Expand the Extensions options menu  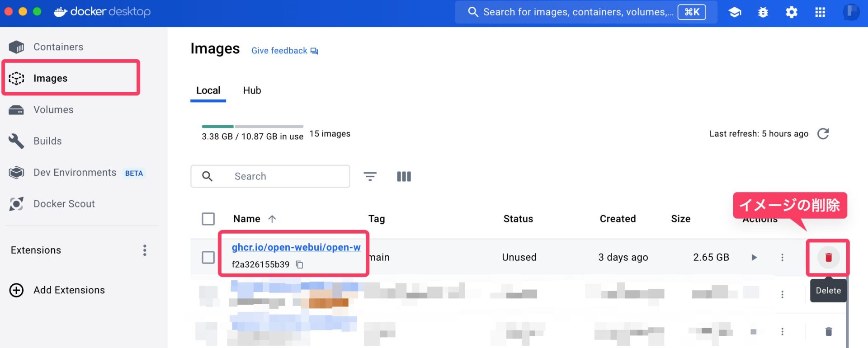145,250
